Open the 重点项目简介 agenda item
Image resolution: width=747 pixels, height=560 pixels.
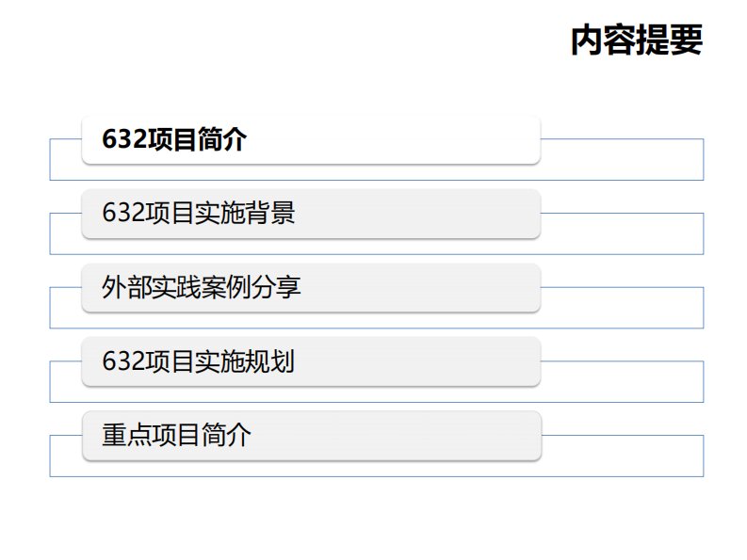[311, 436]
